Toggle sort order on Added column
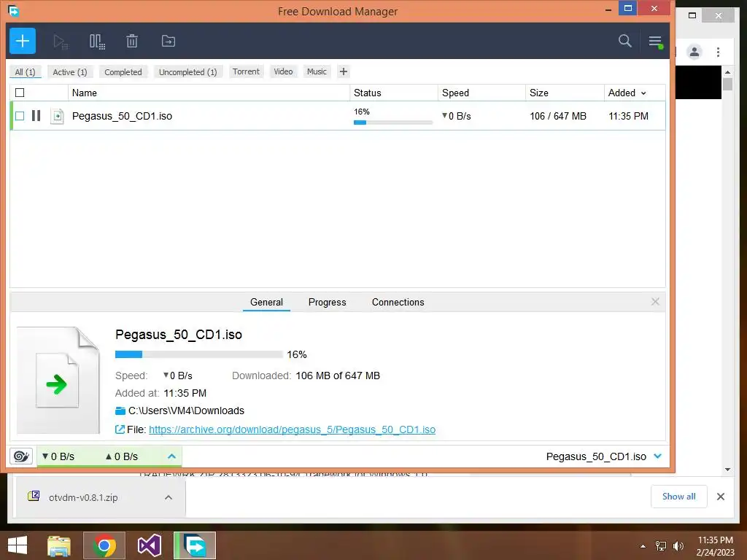 [x=635, y=93]
